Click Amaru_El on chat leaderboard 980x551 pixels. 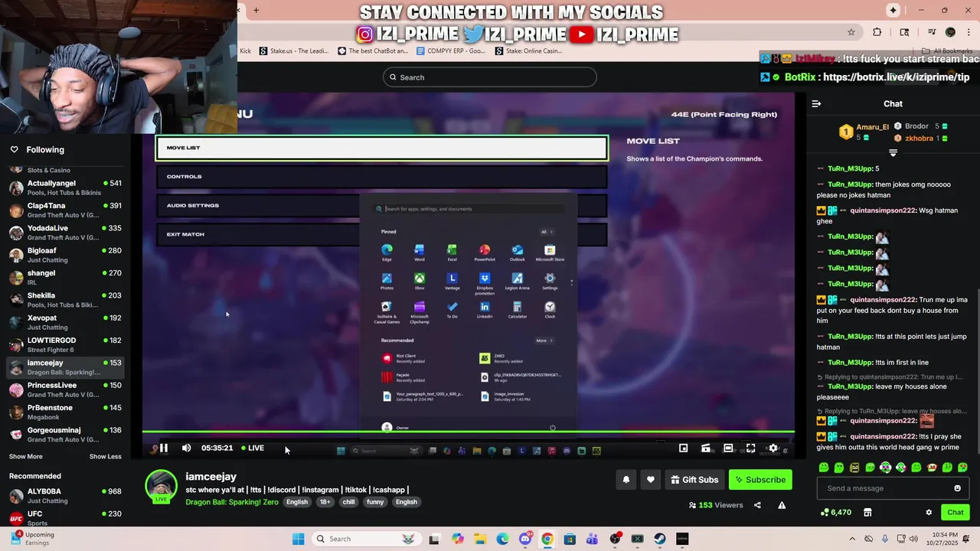point(872,127)
